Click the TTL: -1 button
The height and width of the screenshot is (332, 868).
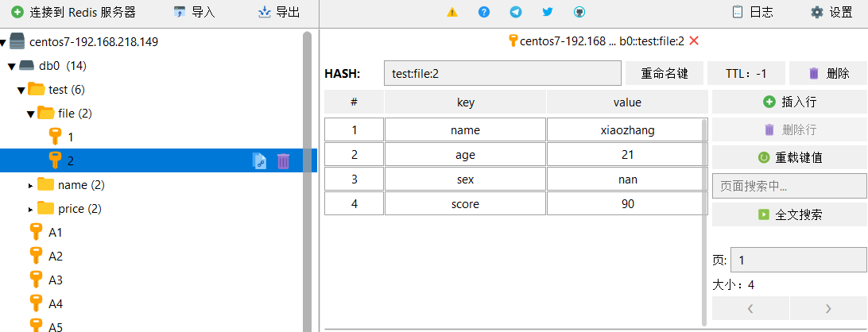click(x=746, y=73)
